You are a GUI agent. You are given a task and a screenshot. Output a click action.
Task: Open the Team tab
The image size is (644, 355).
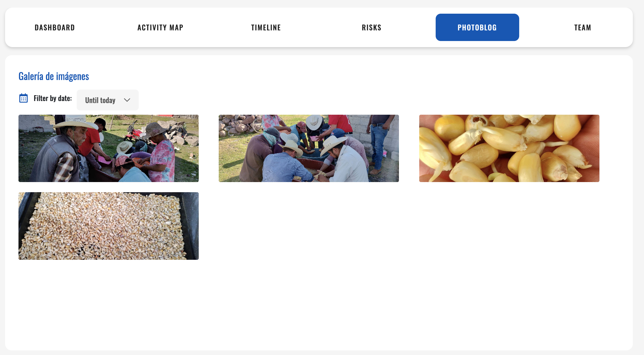coord(583,27)
